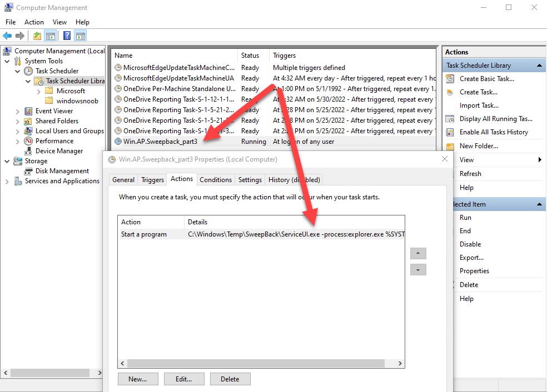
Task: Open the Help menu in menu bar
Action: click(x=82, y=22)
